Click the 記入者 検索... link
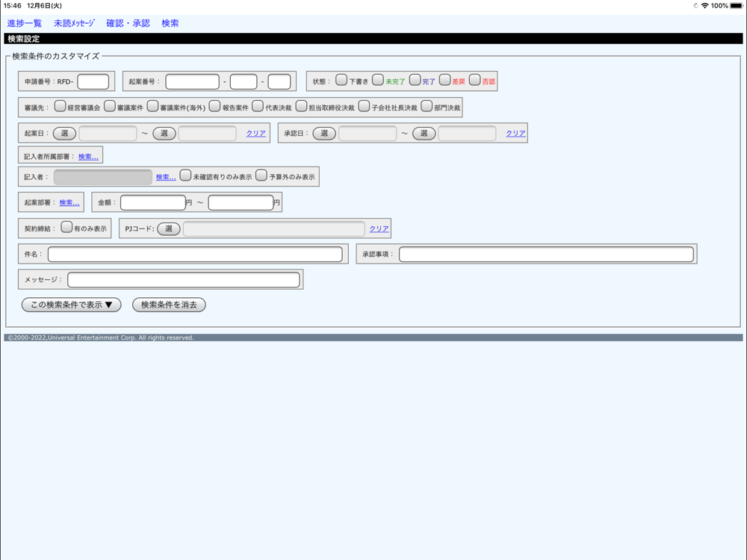This screenshot has height=560, width=747. point(166,177)
